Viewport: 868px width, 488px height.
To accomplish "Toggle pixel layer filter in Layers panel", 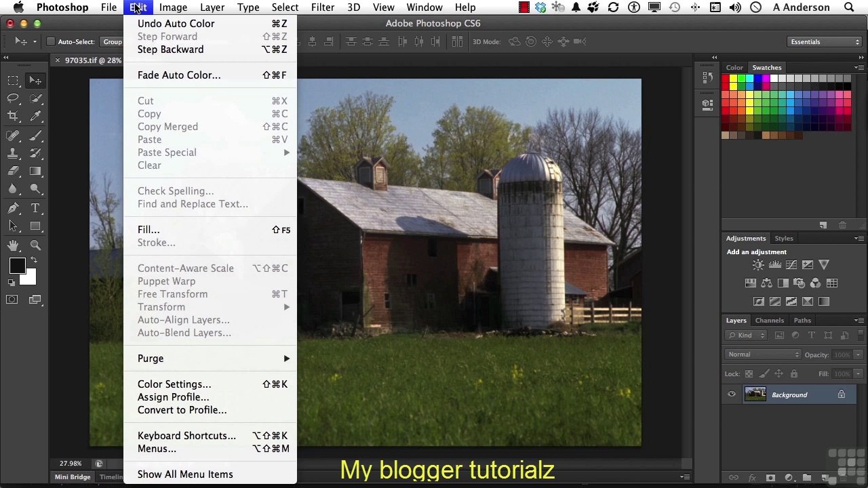I will (779, 335).
